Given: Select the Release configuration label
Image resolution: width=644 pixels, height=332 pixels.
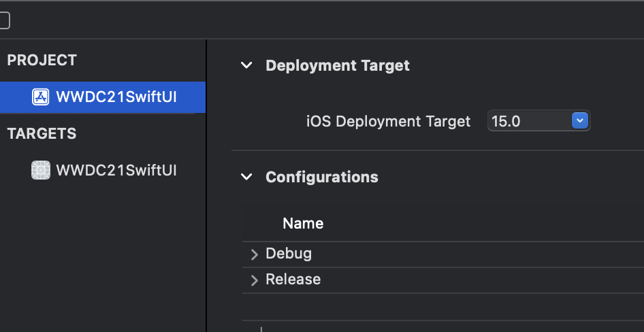Looking at the screenshot, I should point(293,280).
